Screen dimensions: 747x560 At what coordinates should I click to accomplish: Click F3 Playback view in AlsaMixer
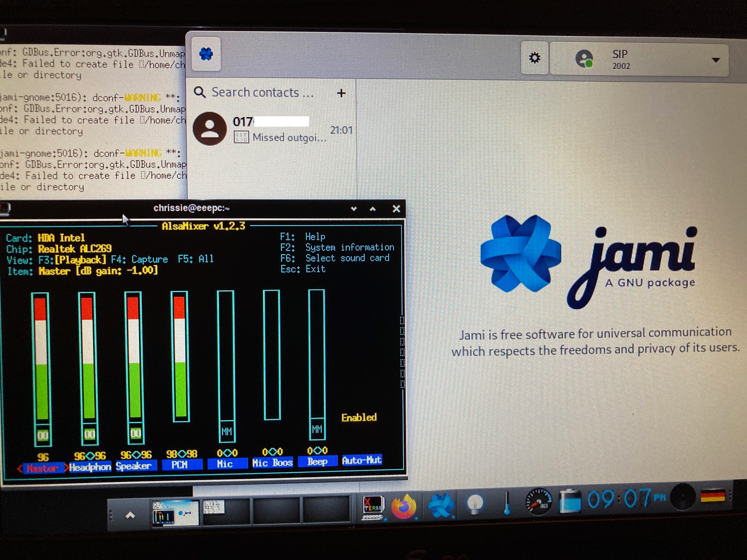coord(72,260)
